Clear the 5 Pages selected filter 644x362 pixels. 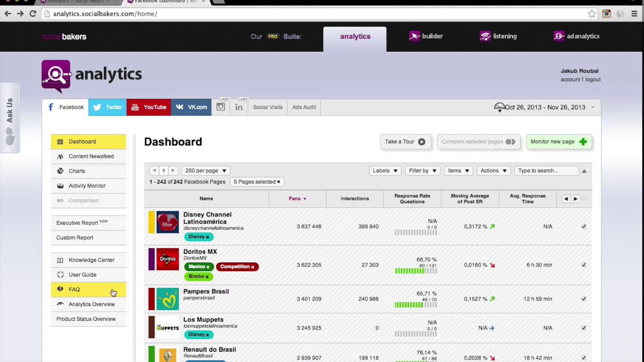(x=278, y=182)
